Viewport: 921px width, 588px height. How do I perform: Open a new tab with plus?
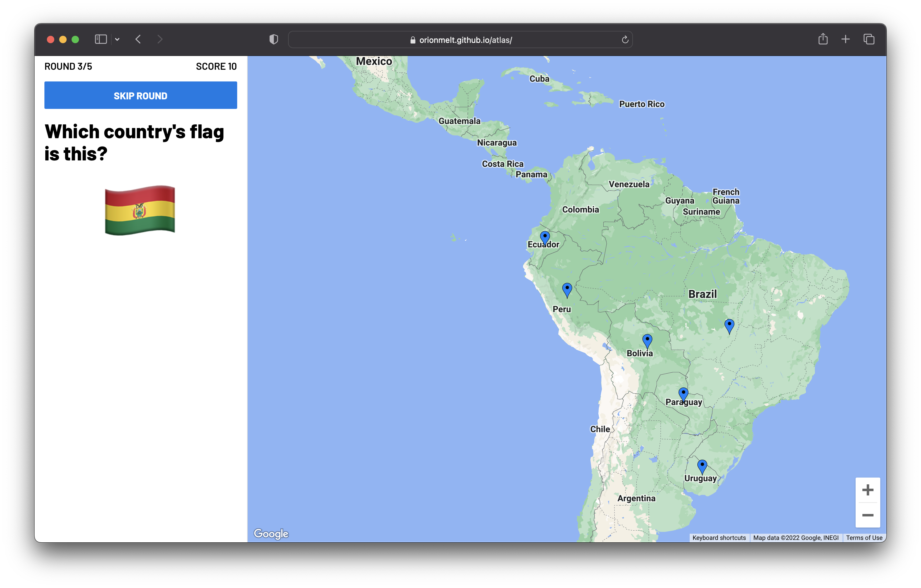click(845, 39)
